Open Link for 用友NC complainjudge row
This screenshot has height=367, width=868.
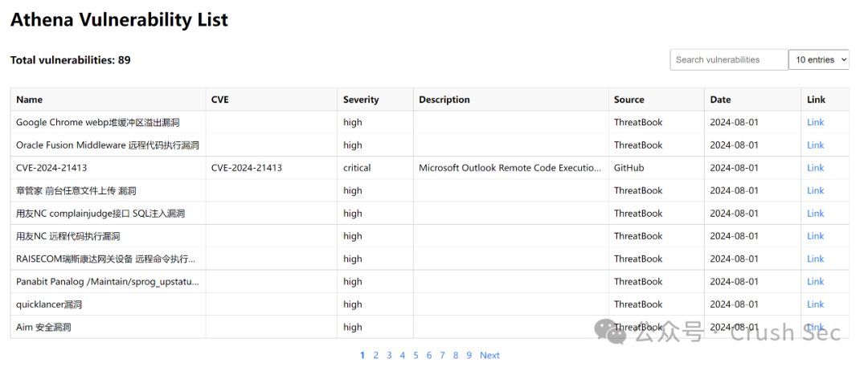pyautogui.click(x=816, y=213)
